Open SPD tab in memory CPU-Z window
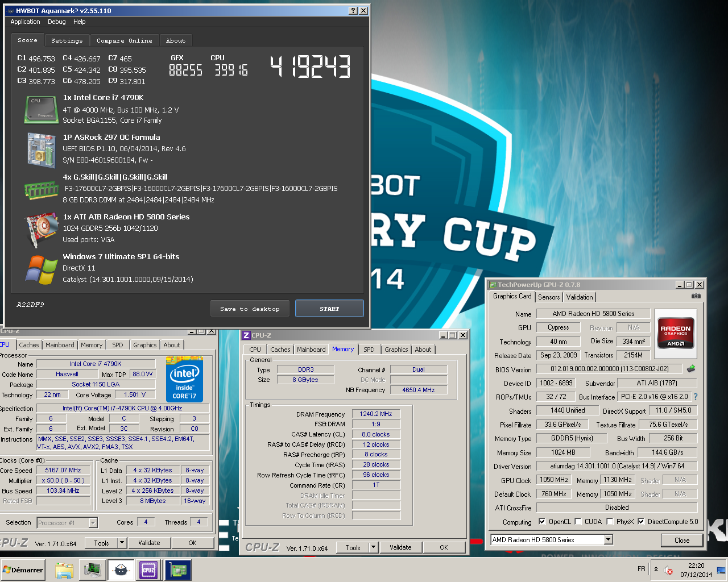Viewport: 728px width, 582px height. [x=369, y=350]
